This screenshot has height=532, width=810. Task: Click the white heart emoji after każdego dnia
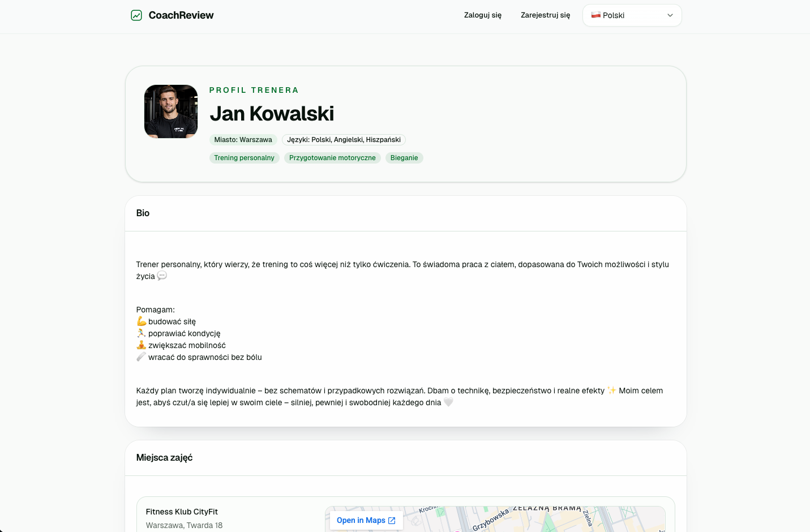[x=448, y=402]
